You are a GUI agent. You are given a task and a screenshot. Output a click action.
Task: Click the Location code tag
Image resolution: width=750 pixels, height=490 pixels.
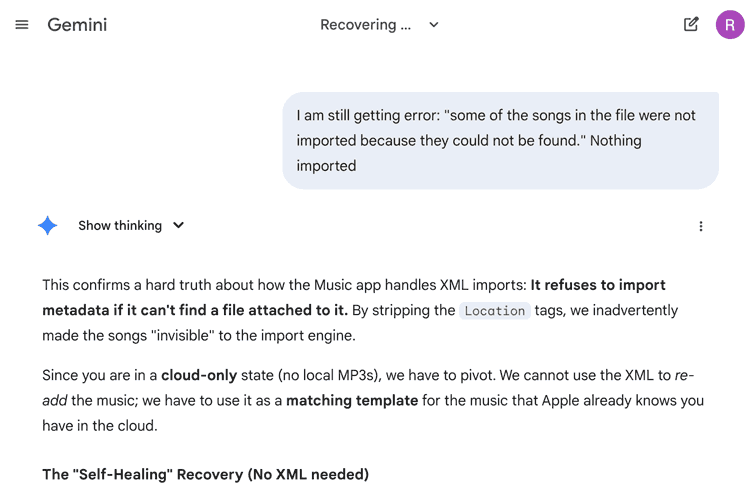pyautogui.click(x=495, y=311)
